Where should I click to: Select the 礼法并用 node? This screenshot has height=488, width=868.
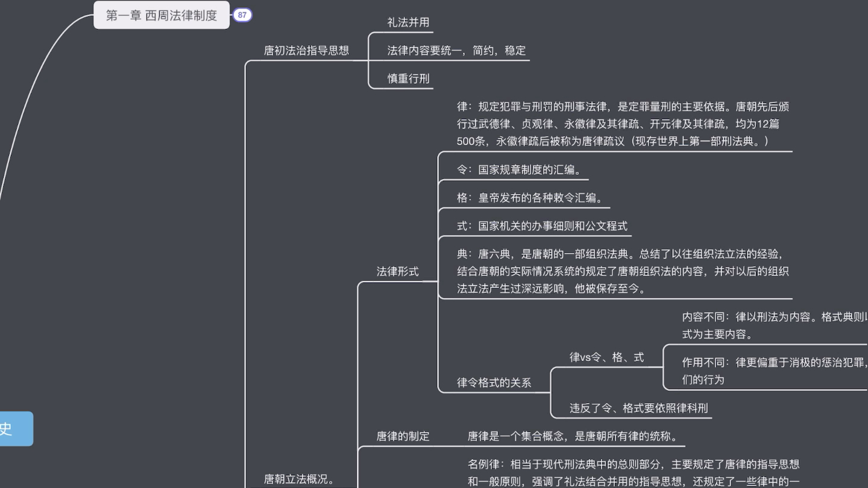[x=408, y=22]
